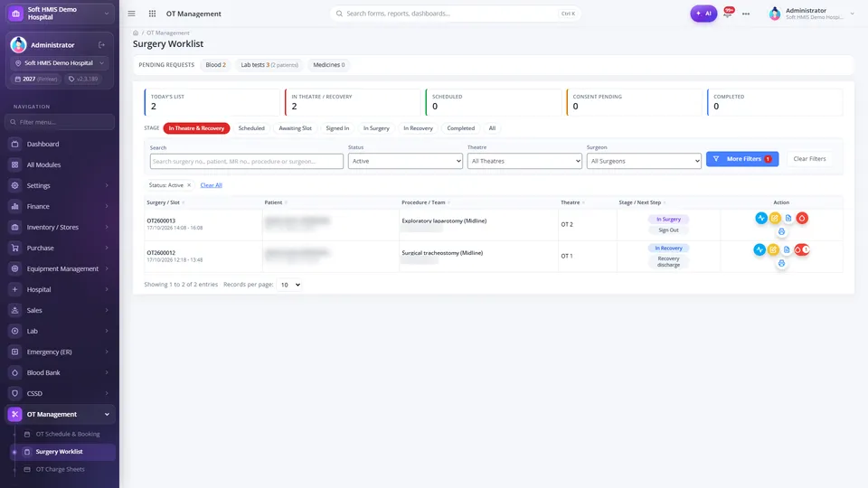Expand Inventory / Stores menu

click(x=60, y=227)
